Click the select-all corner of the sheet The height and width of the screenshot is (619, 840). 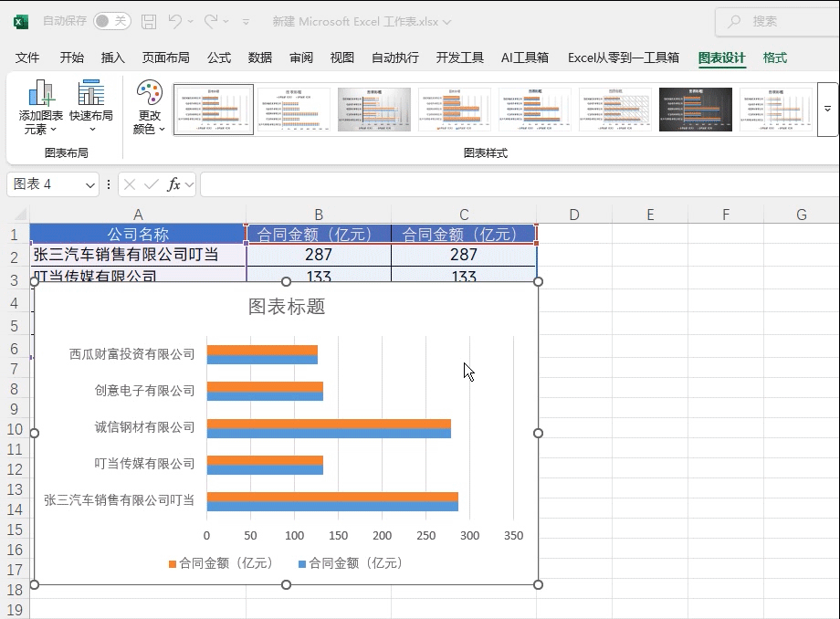tap(16, 215)
